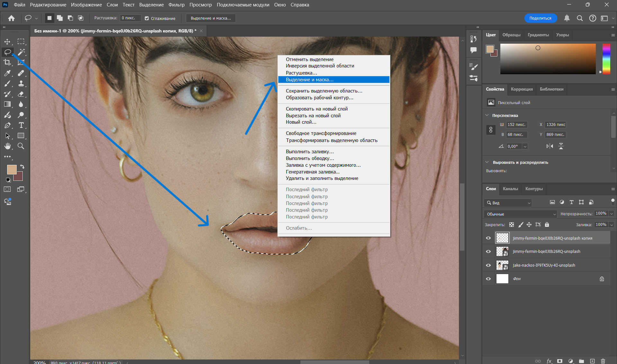Screen dimensions: 617x364
Task: Collapse the Перспектива section
Action: (x=487, y=115)
